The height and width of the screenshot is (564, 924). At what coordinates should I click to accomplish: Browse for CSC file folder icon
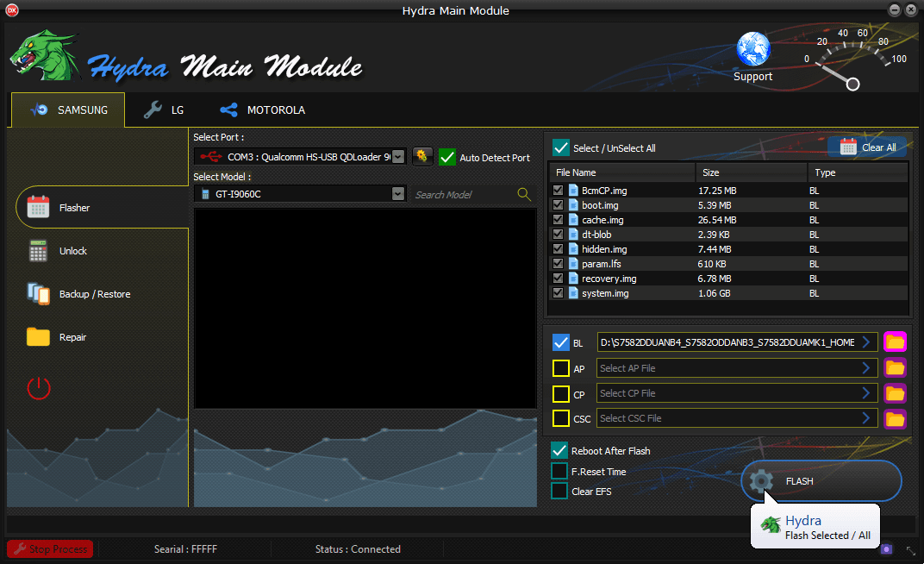[895, 418]
